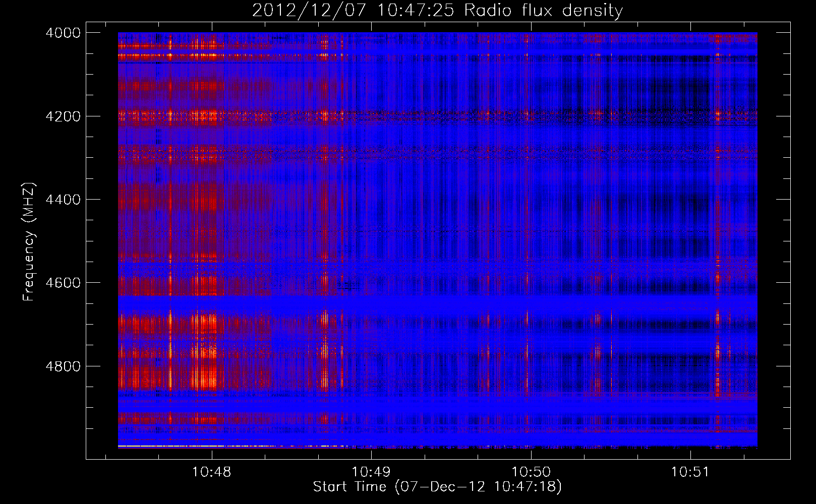Screen dimensions: 816x504
Task: Click the "Start Time (07-Dec-12 10:47:18)" x-axis label
Action: click(x=437, y=487)
